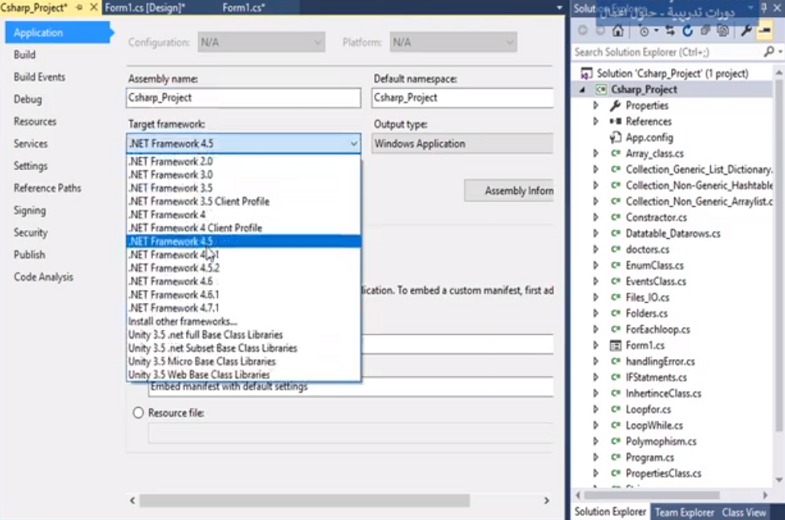Click the App.config file icon

click(615, 138)
